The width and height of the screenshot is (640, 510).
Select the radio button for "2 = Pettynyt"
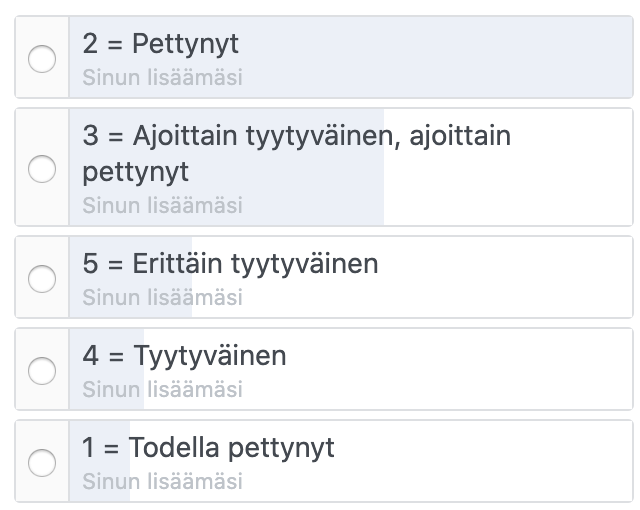(x=42, y=60)
